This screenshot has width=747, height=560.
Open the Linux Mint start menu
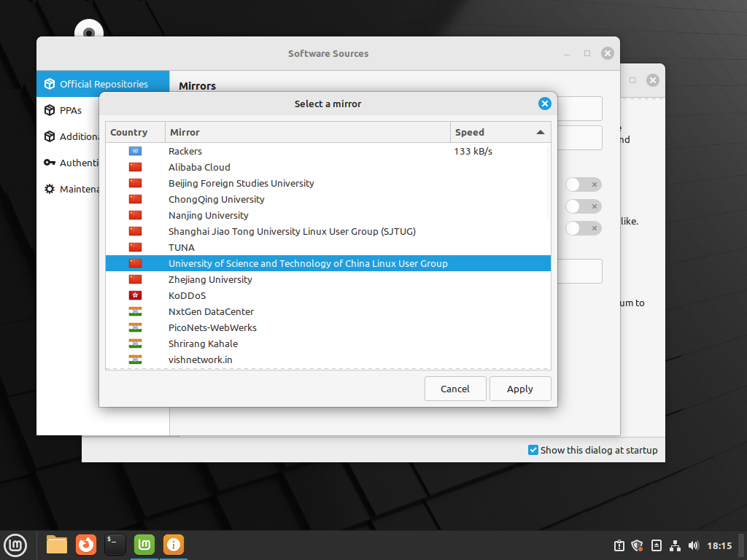(x=16, y=544)
